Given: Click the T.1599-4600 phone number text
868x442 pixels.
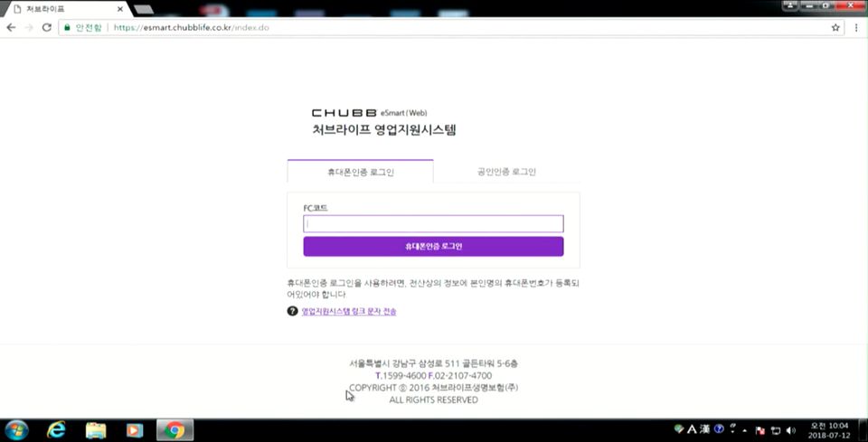Looking at the screenshot, I should tap(401, 376).
